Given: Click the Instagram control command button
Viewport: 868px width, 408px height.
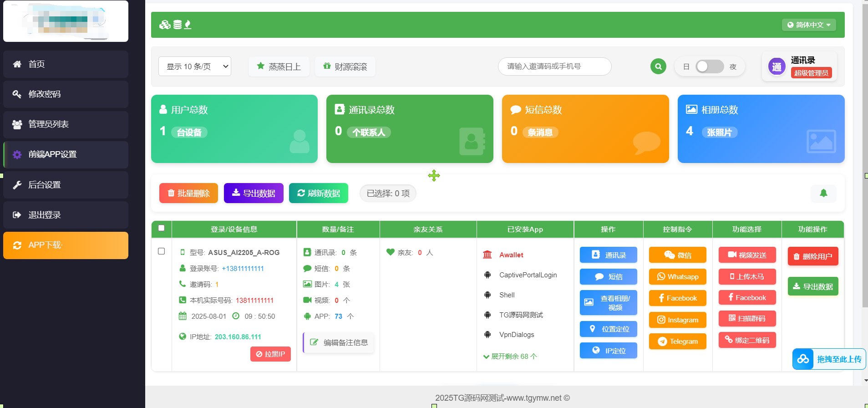Looking at the screenshot, I should [677, 320].
